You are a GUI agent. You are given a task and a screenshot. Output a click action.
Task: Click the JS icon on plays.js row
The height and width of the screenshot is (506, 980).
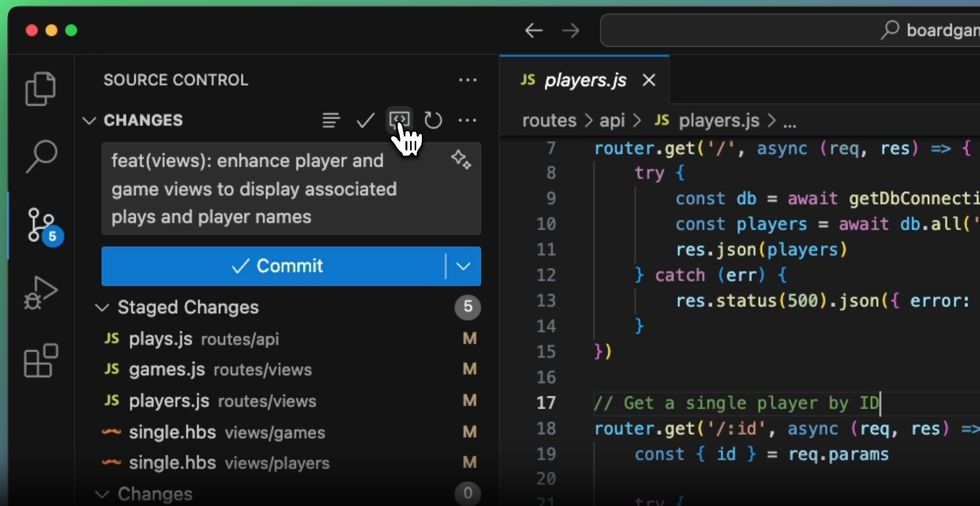pos(112,338)
